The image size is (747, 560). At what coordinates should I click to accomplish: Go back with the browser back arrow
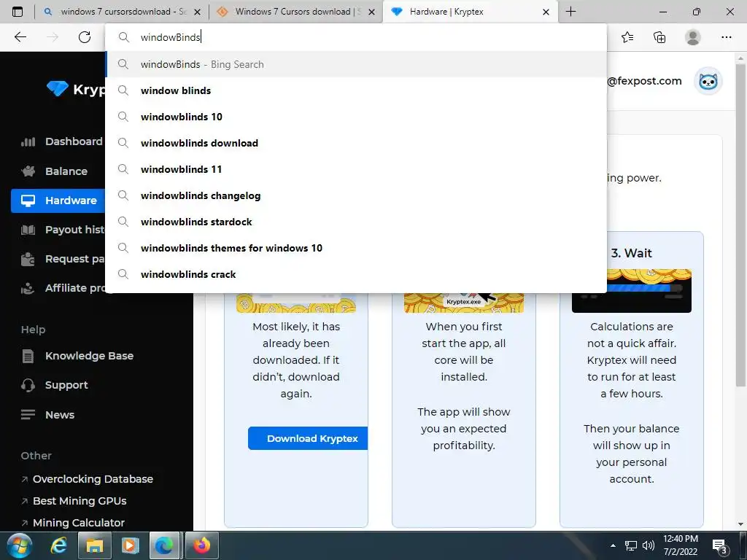[x=20, y=37]
